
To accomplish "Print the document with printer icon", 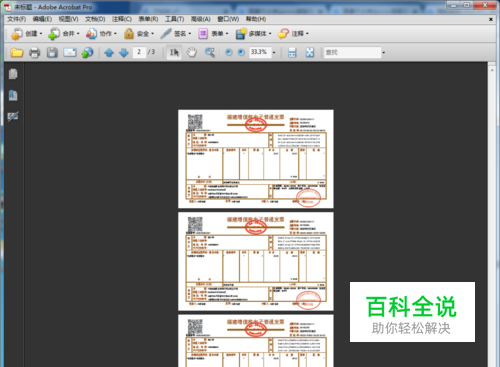I will pyautogui.click(x=34, y=52).
